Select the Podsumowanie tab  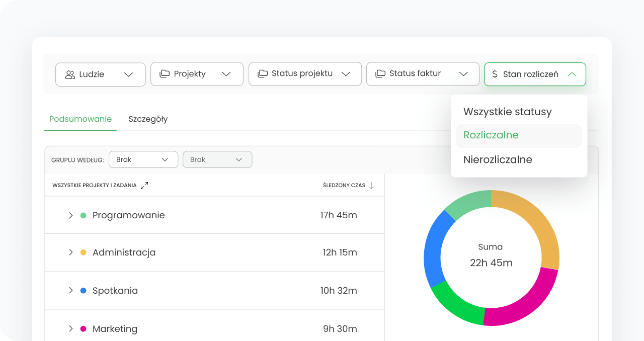click(80, 119)
